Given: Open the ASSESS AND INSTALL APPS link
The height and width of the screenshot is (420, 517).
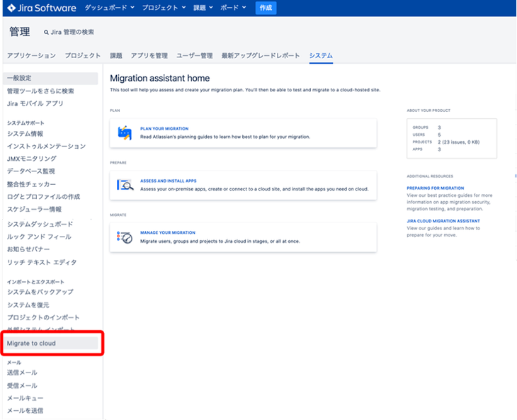Looking at the screenshot, I should [x=168, y=181].
